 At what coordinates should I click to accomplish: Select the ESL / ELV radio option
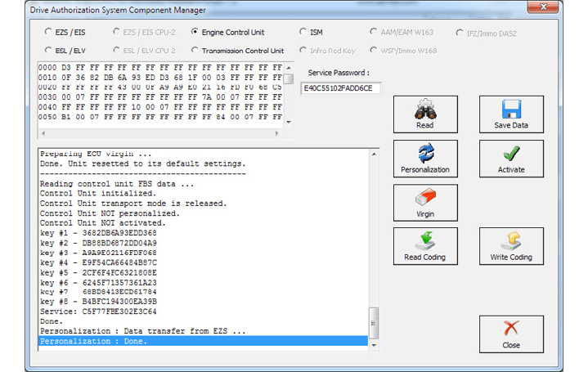pos(47,51)
